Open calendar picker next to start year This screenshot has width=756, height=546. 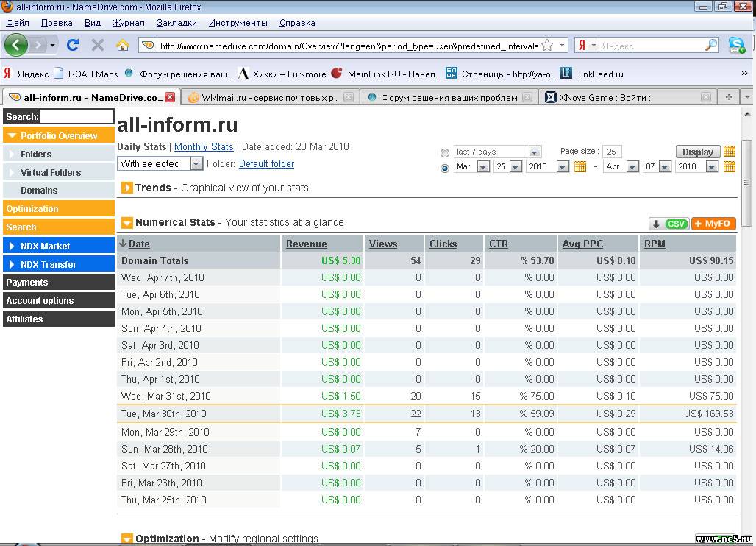[x=580, y=167]
